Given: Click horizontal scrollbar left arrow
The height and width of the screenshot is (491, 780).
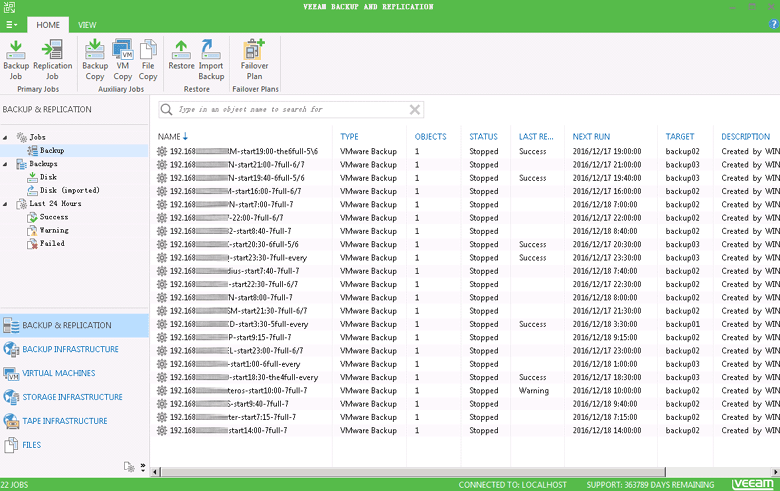Looking at the screenshot, I should [155, 472].
